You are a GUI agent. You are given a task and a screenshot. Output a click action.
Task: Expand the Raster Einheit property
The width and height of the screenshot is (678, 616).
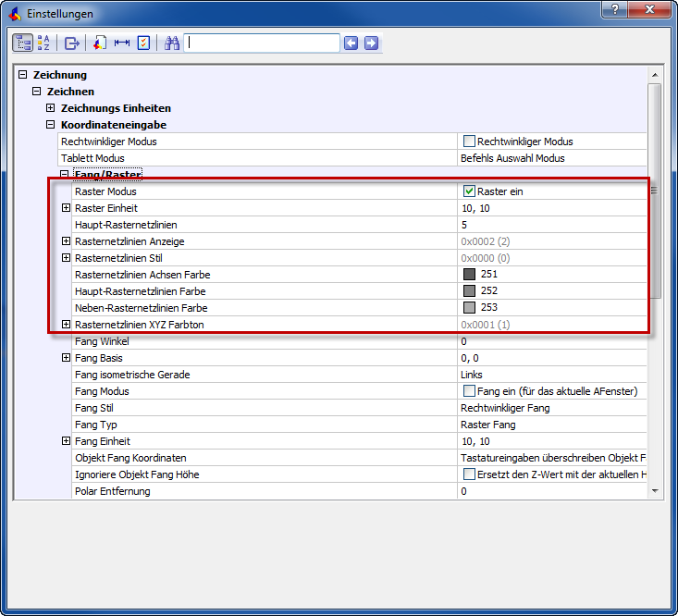coord(67,208)
